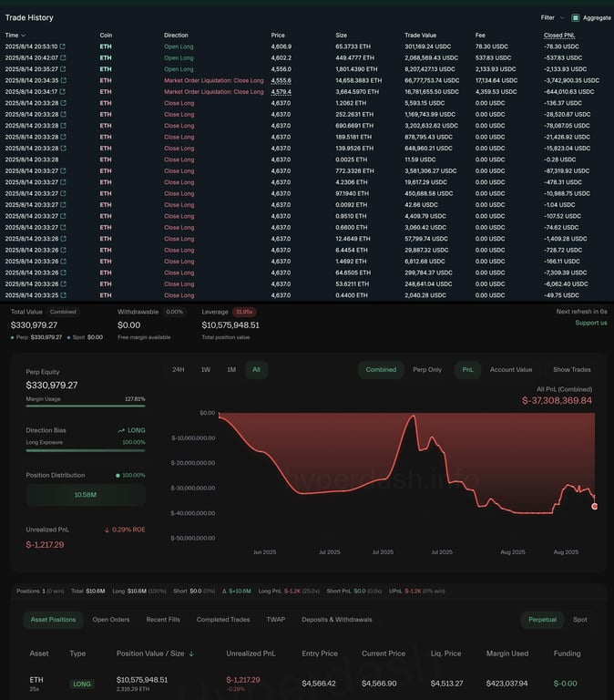Viewport: 614px width, 700px height.
Task: Open explorer link icon for 20:35:27 trade
Action: (63, 69)
